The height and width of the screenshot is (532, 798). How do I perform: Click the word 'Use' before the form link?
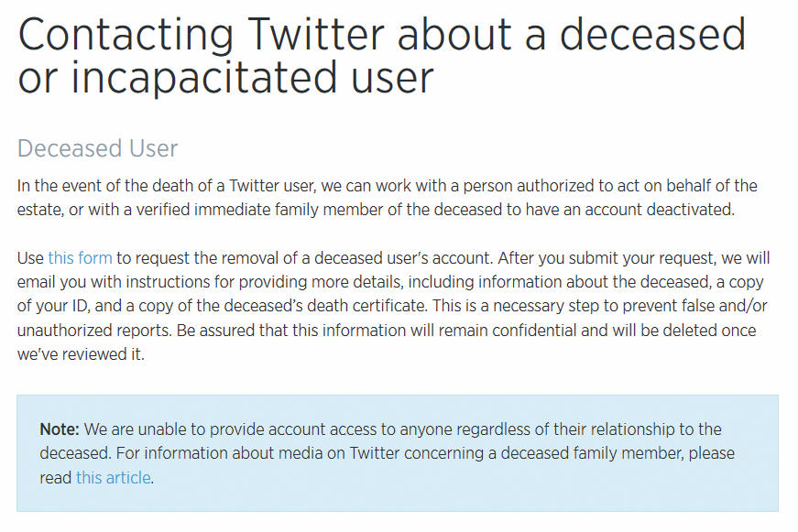pyautogui.click(x=30, y=258)
